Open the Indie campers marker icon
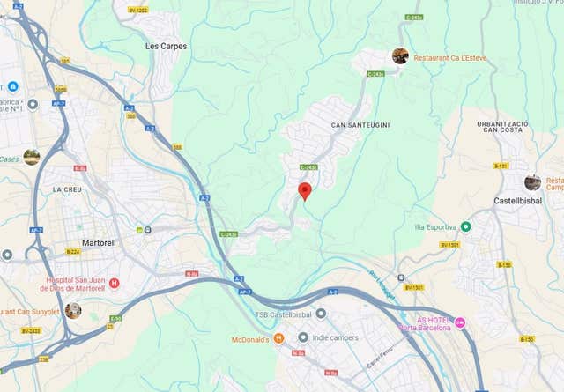Image resolution: width=564 pixels, height=392 pixels. [303, 337]
